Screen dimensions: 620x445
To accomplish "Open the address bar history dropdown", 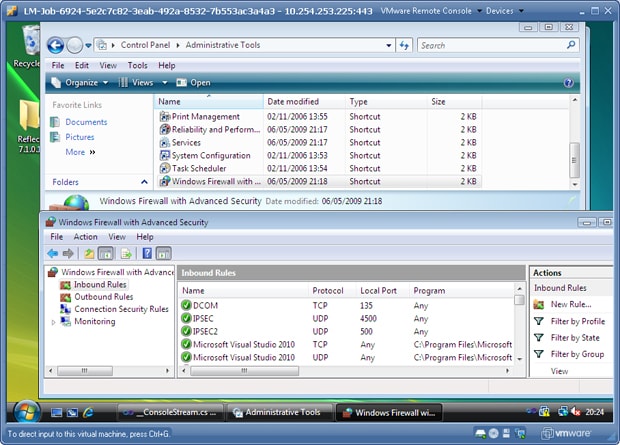I will 389,45.
